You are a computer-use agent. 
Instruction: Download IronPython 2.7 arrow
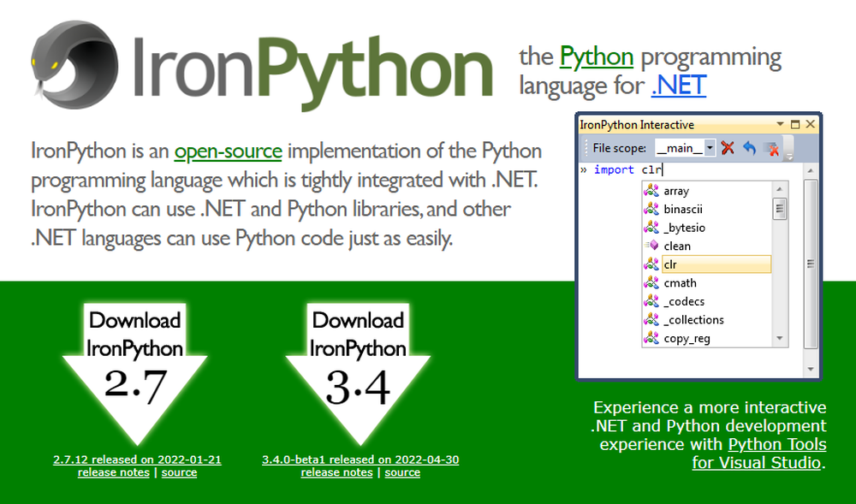tap(135, 374)
